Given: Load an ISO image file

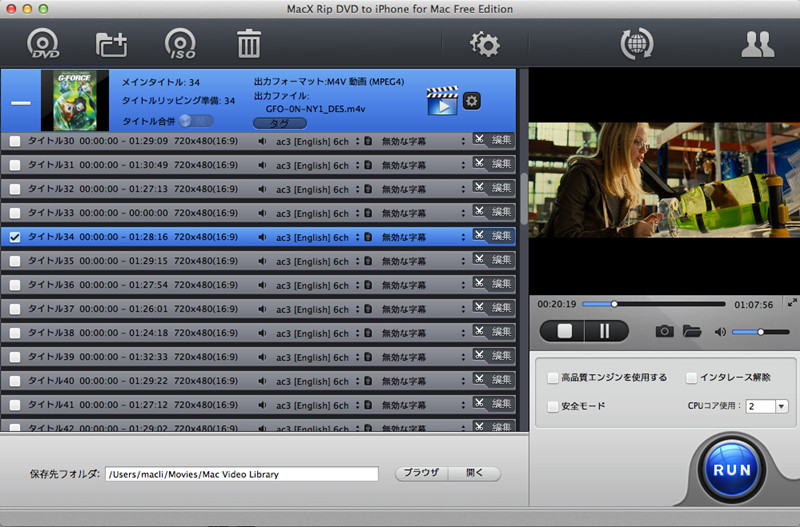Looking at the screenshot, I should pyautogui.click(x=180, y=44).
